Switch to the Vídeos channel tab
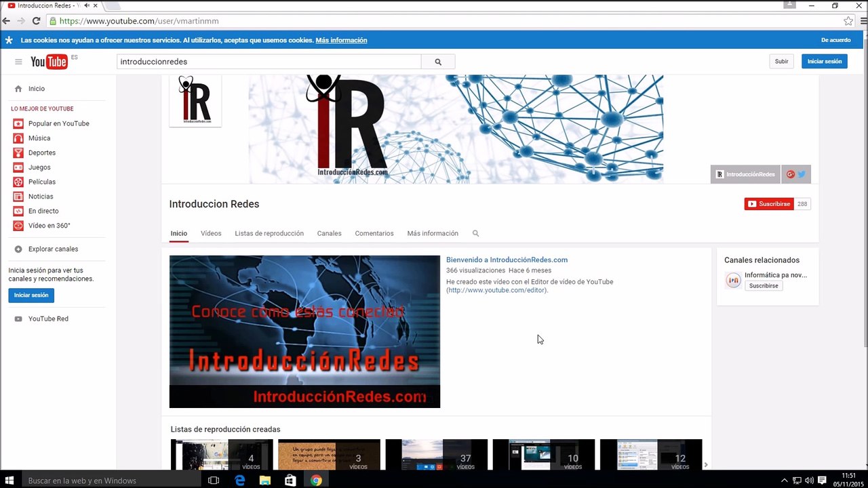 click(211, 233)
